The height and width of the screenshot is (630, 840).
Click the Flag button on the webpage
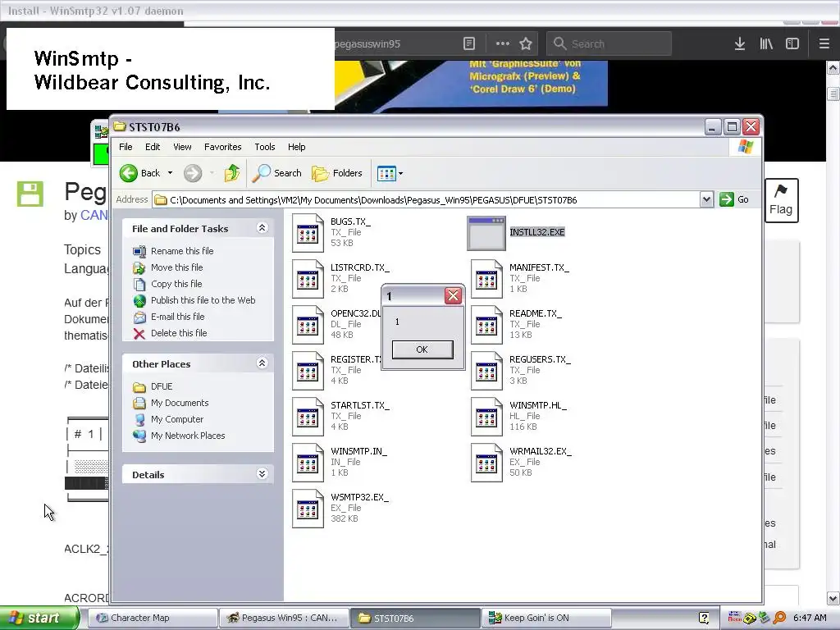(x=781, y=200)
